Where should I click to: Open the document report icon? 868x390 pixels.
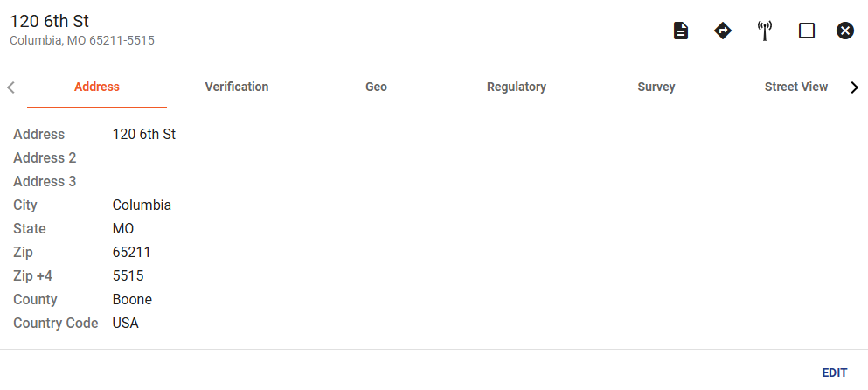pyautogui.click(x=680, y=31)
